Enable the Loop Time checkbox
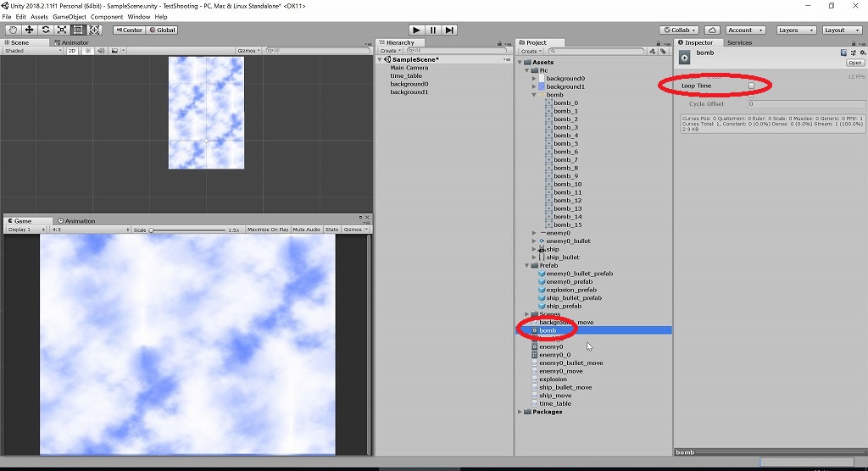 tap(751, 86)
